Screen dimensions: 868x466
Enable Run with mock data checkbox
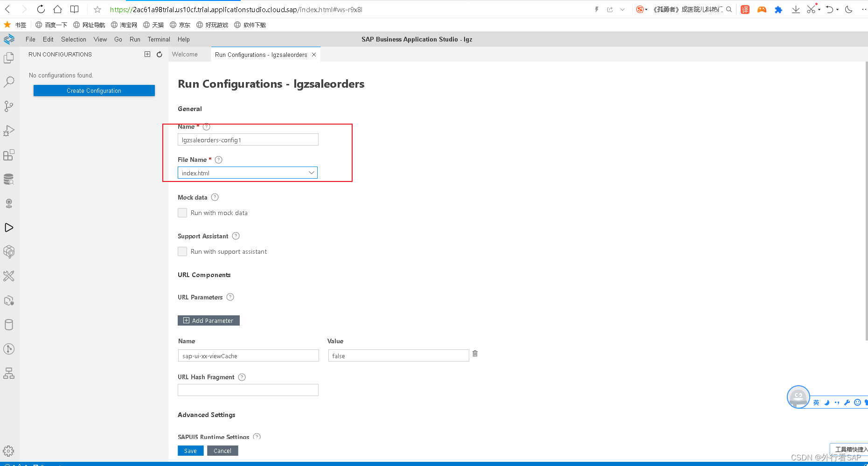tap(182, 213)
